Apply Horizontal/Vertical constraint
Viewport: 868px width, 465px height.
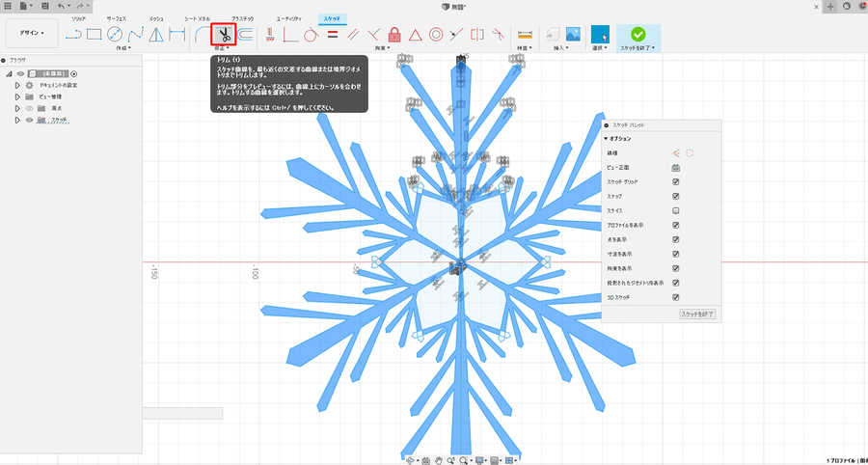click(270, 35)
